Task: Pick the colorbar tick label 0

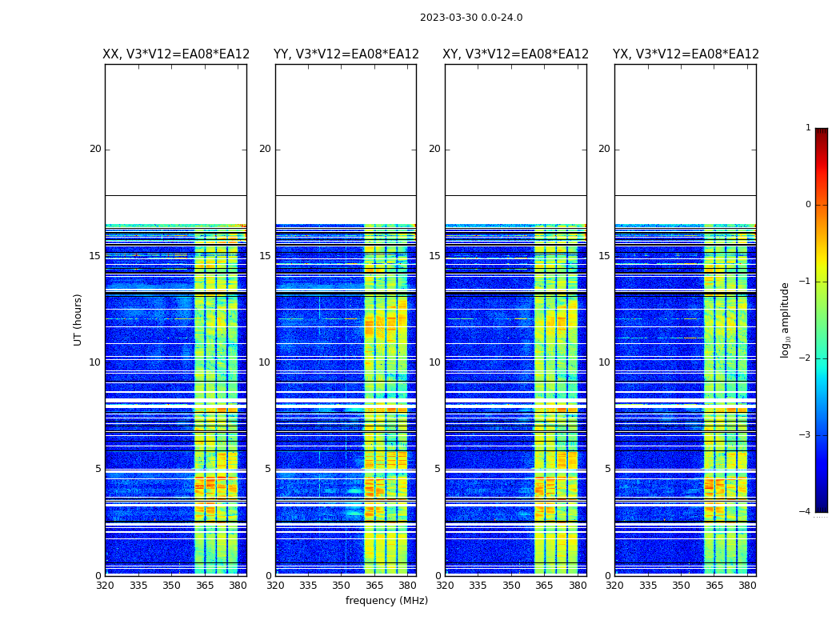Action: [808, 205]
